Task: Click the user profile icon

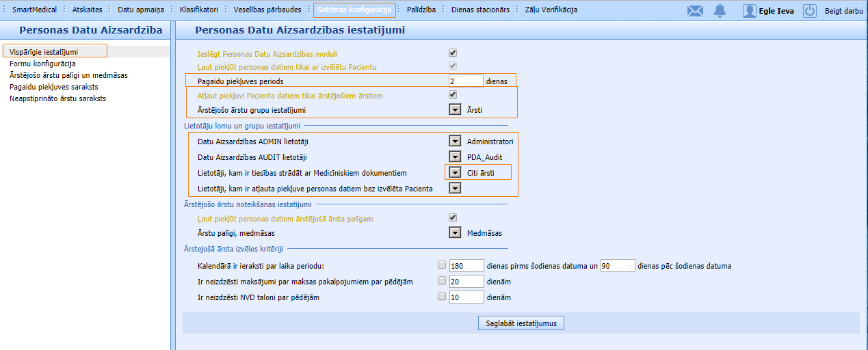Action: (750, 10)
